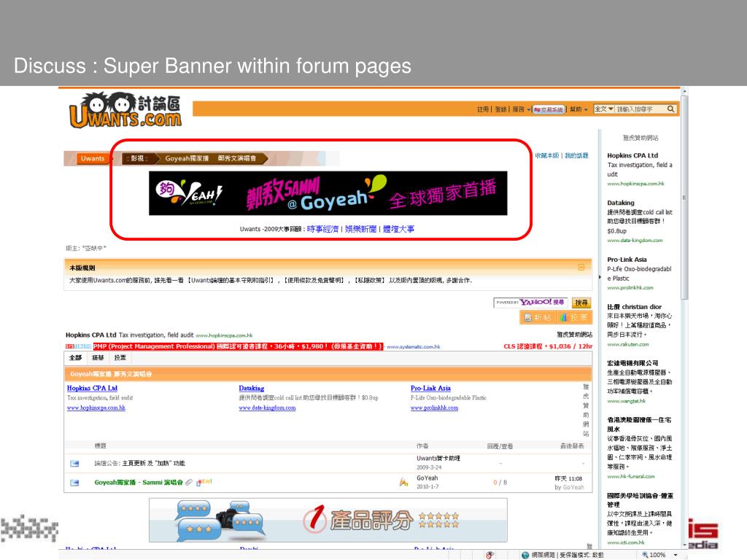
Task: Select the 全部 thread filter tab
Action: (75, 357)
